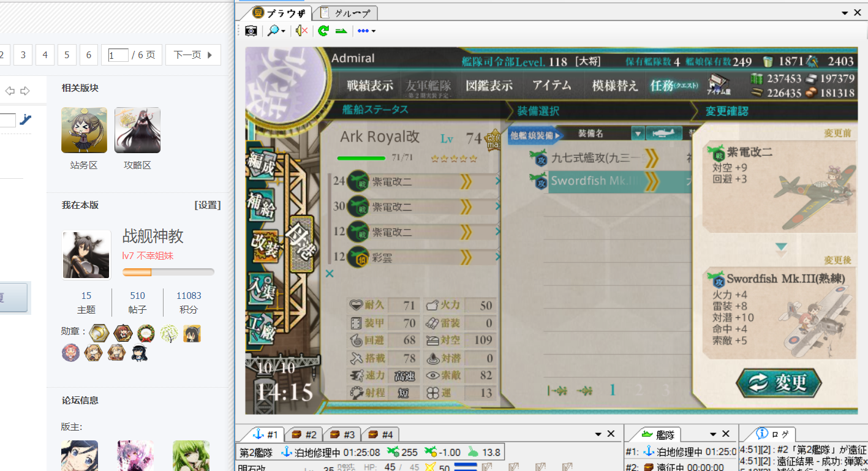Click the forum forward arrow icon
Image resolution: width=868 pixels, height=471 pixels.
click(x=25, y=91)
